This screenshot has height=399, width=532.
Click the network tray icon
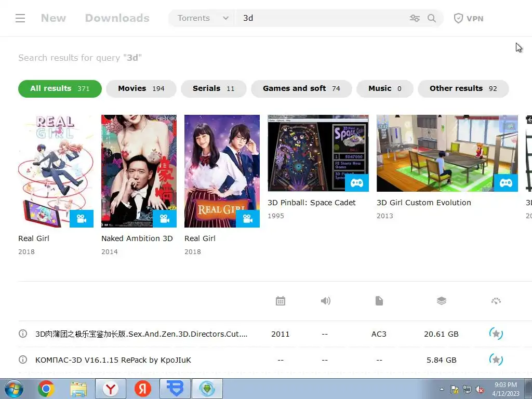(467, 390)
